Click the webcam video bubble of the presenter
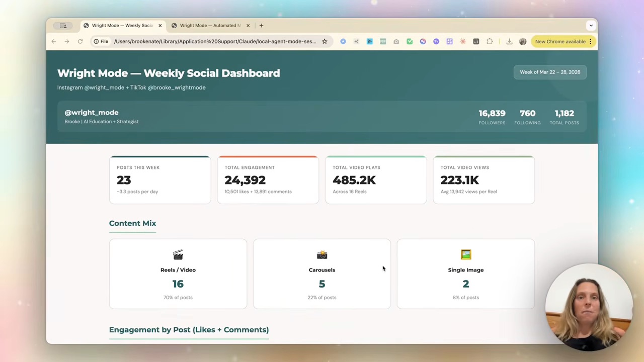This screenshot has height=362, width=644. pos(589,307)
